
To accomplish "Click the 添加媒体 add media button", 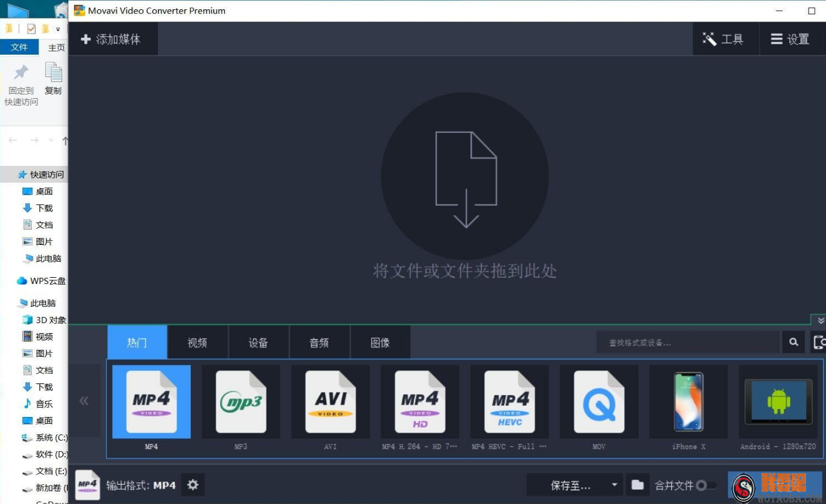I will pos(113,39).
